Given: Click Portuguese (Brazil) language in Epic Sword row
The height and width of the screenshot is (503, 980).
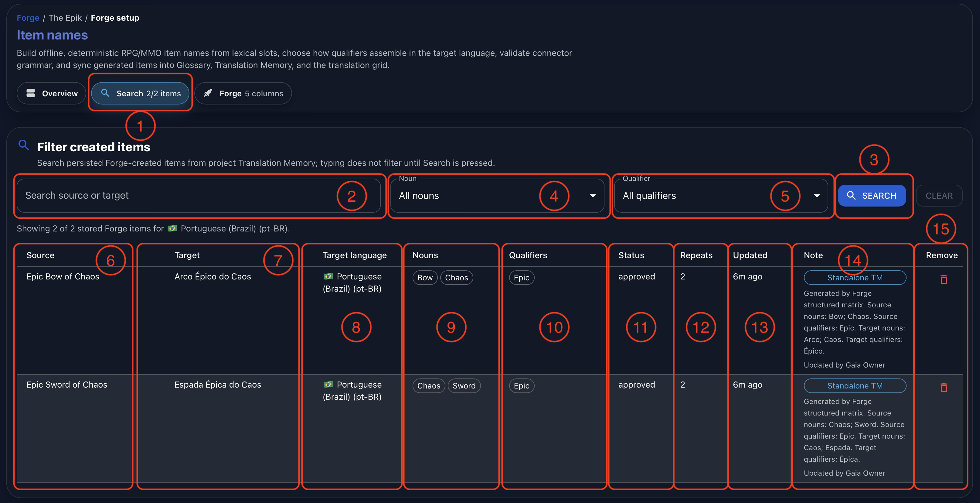Looking at the screenshot, I should point(352,390).
